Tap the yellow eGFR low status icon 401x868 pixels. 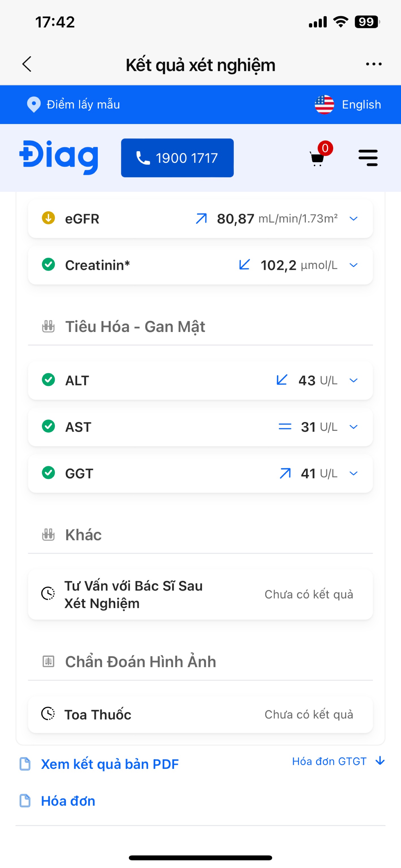pos(49,218)
